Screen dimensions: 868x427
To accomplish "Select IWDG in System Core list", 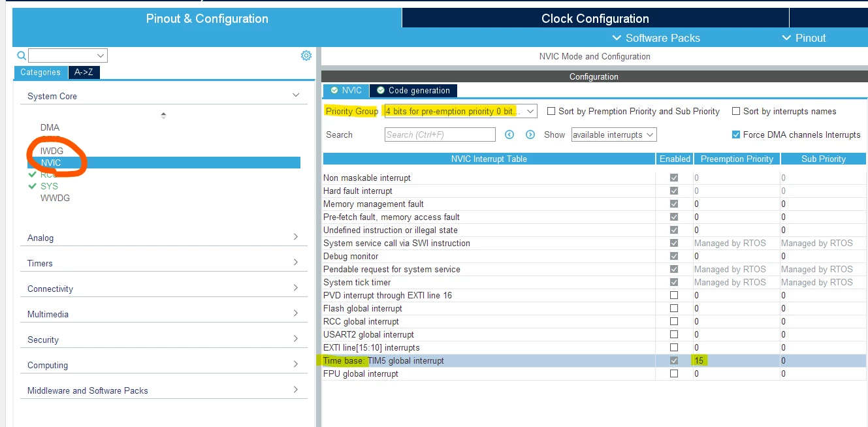I will click(52, 151).
